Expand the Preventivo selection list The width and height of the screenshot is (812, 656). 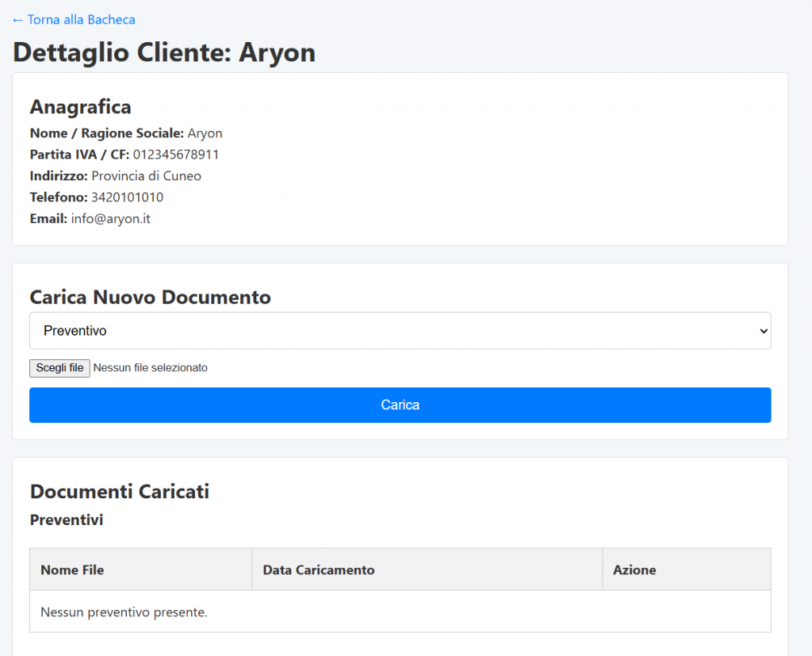pos(400,330)
